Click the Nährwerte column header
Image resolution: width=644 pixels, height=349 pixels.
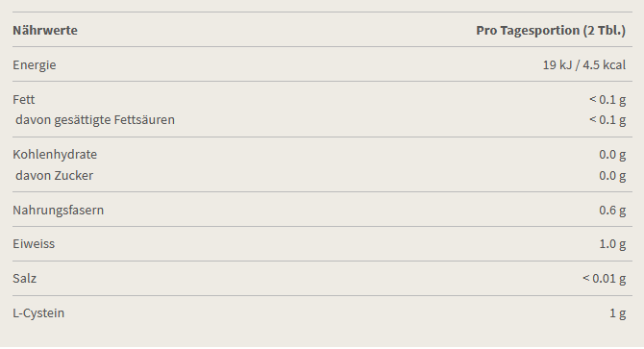coord(45,31)
